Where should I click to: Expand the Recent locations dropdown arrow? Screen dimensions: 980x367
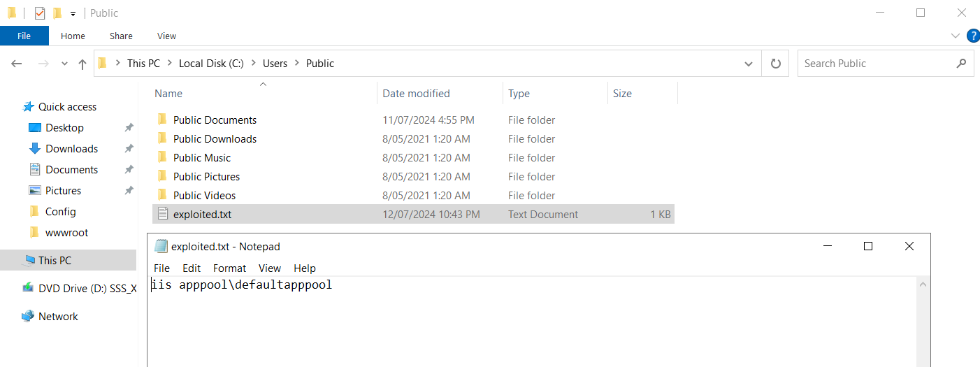click(x=64, y=64)
